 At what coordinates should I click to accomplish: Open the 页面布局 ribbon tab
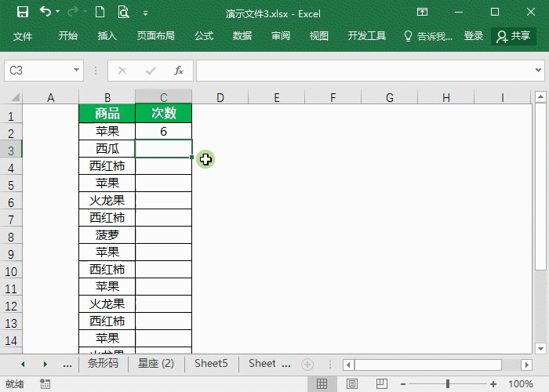156,36
